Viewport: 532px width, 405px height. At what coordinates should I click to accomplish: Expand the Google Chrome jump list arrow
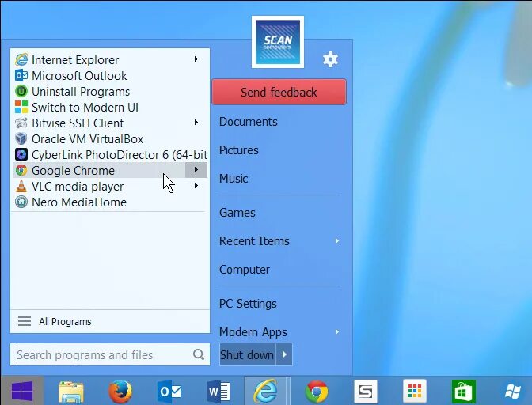tap(196, 170)
